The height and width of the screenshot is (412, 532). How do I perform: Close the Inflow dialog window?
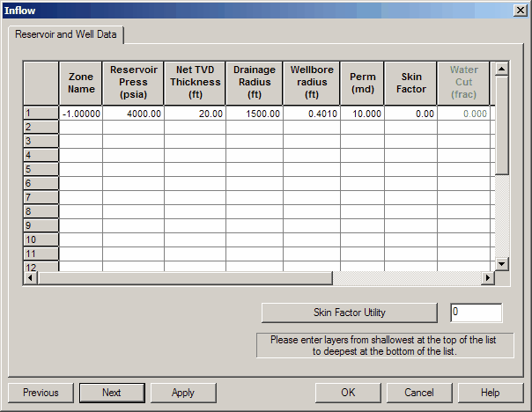click(x=520, y=10)
